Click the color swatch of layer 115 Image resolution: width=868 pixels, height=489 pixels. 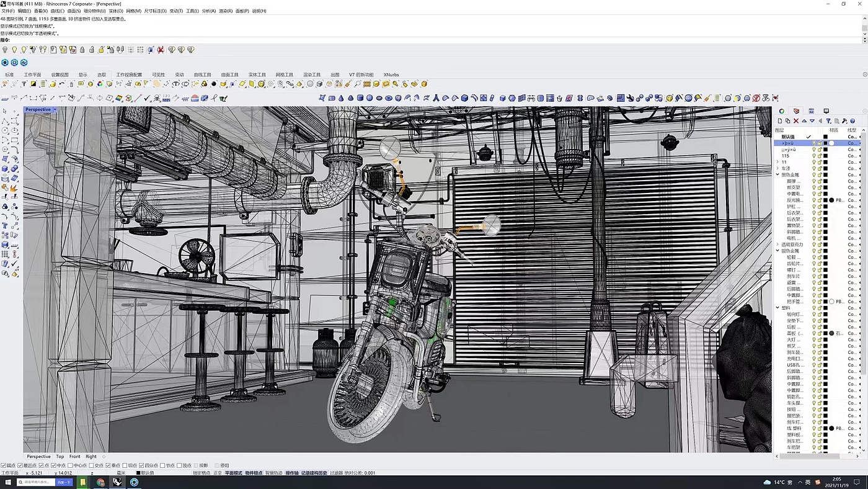click(825, 156)
